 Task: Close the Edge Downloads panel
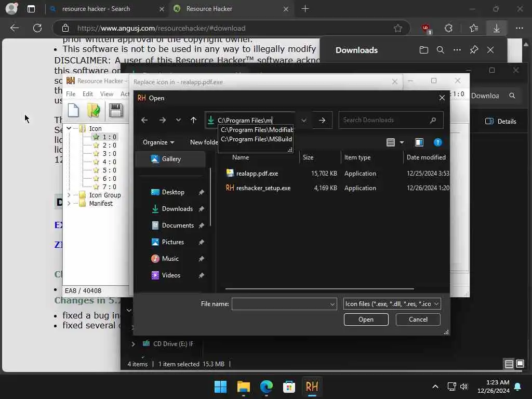(490, 50)
